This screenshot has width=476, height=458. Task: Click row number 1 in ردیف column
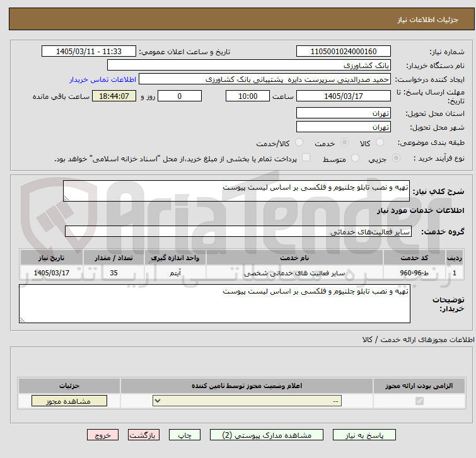(454, 273)
